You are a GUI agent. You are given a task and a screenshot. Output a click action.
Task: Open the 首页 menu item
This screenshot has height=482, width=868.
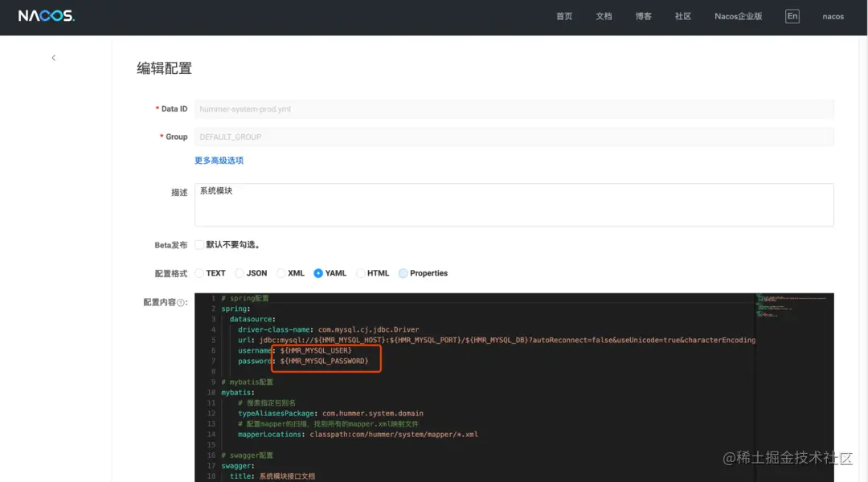coord(564,17)
